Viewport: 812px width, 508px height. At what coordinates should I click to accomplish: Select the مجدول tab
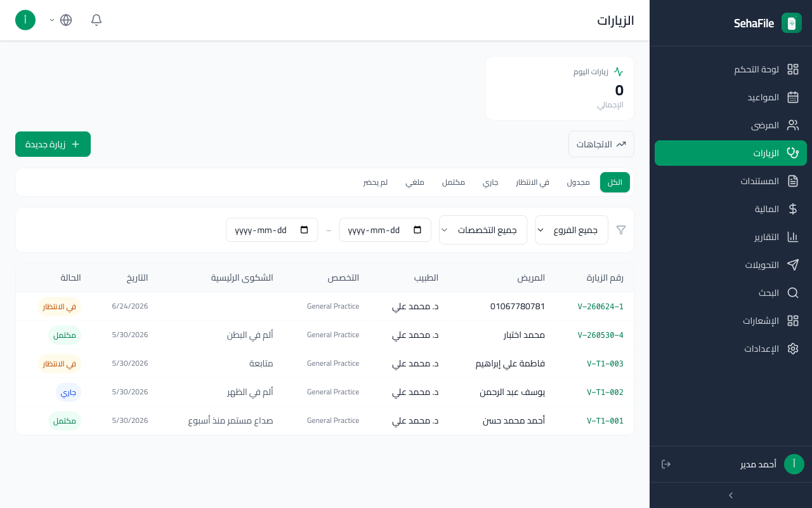tap(579, 182)
